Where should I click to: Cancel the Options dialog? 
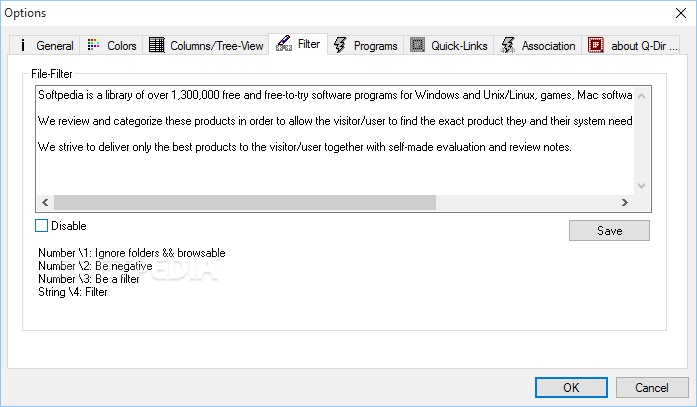(652, 387)
